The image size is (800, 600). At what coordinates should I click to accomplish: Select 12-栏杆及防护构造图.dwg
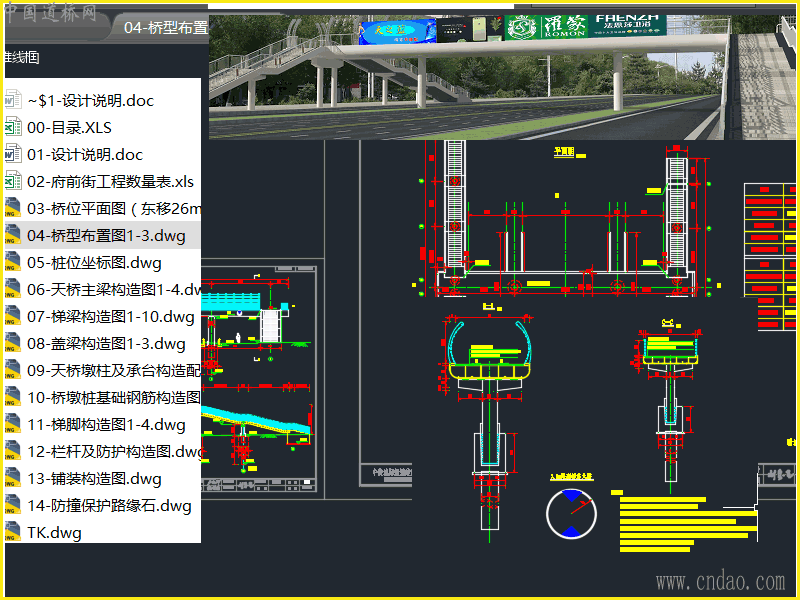tap(114, 452)
